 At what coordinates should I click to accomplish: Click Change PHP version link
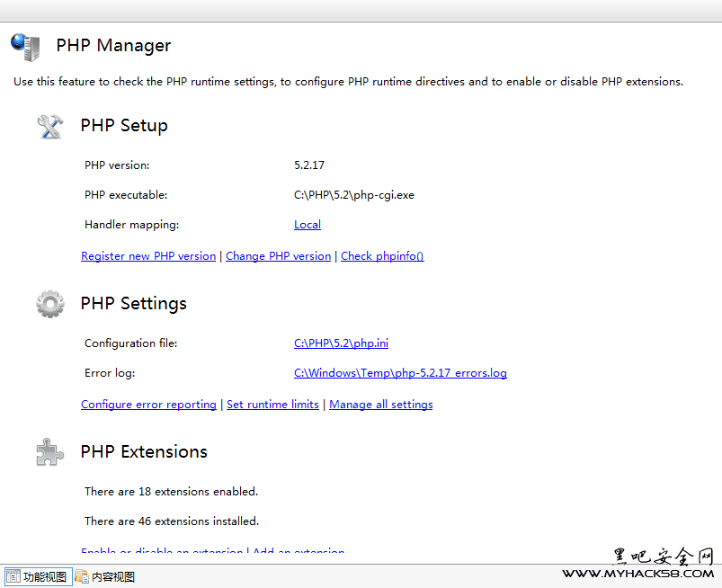click(278, 256)
